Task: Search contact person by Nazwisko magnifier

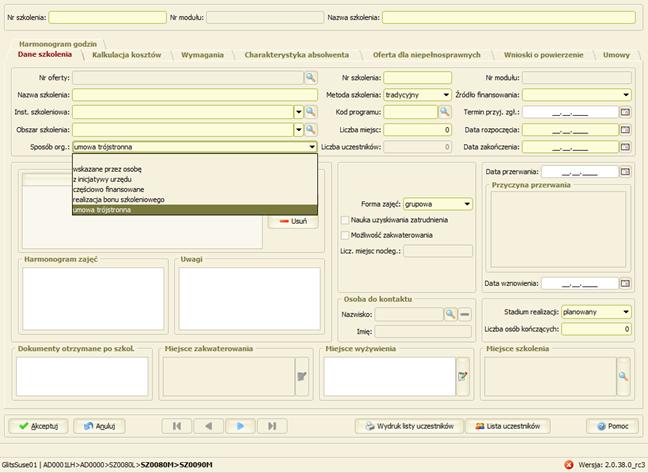Action: tap(450, 314)
